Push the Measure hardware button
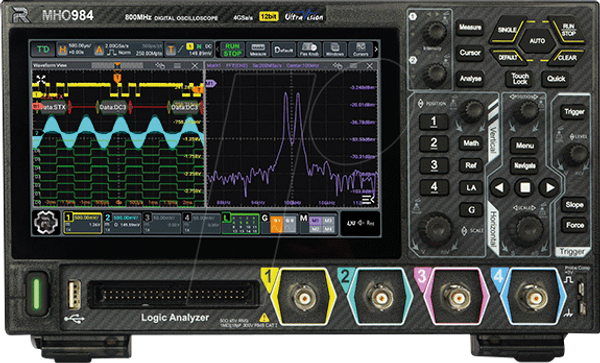This screenshot has height=363, width=600. [470, 28]
